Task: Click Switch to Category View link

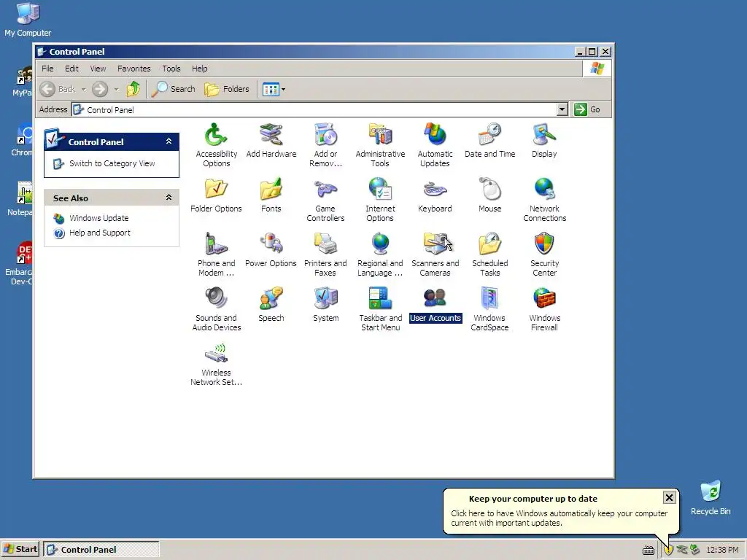Action: click(x=112, y=163)
